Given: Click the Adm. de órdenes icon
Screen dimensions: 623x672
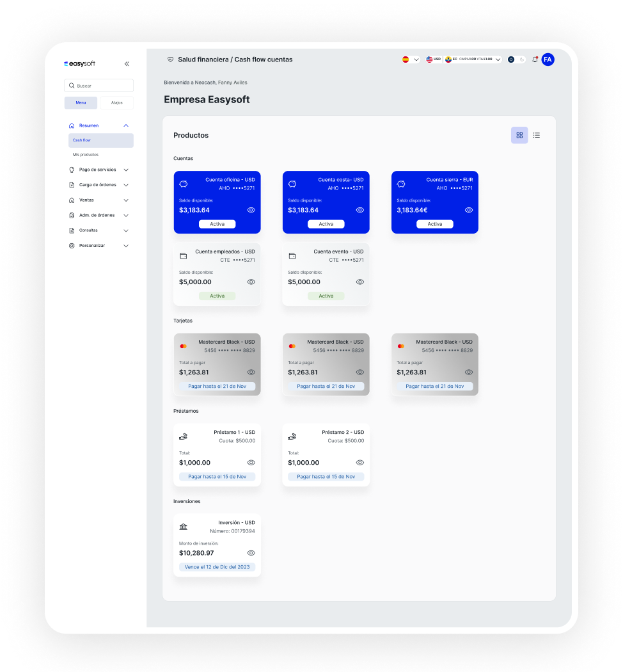Looking at the screenshot, I should [72, 216].
